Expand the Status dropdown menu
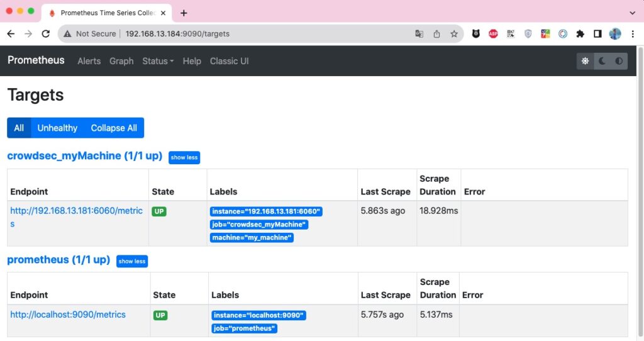The height and width of the screenshot is (341, 644). coord(158,61)
